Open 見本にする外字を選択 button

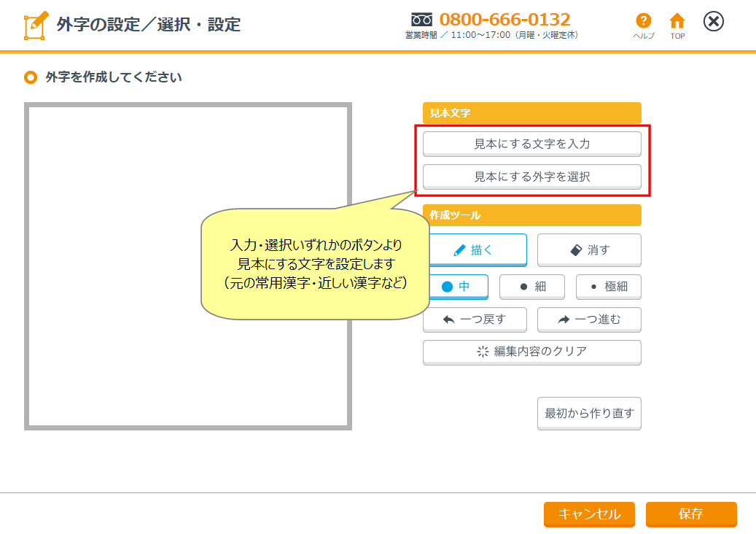(531, 177)
